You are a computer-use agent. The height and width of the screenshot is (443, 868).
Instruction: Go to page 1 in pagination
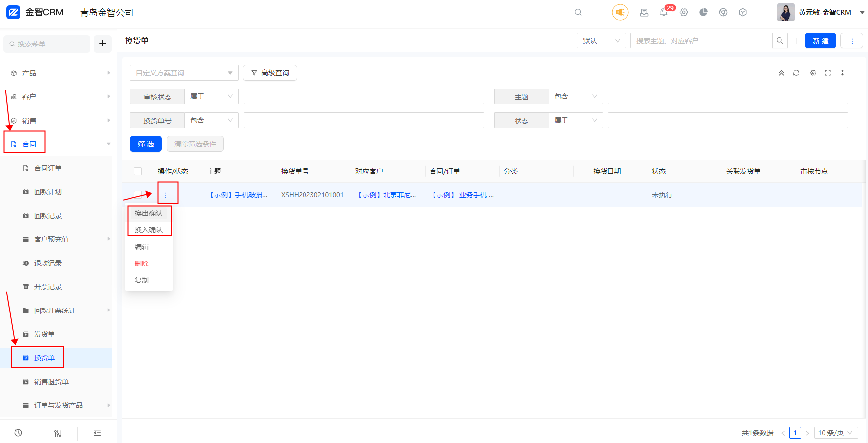[x=795, y=433]
